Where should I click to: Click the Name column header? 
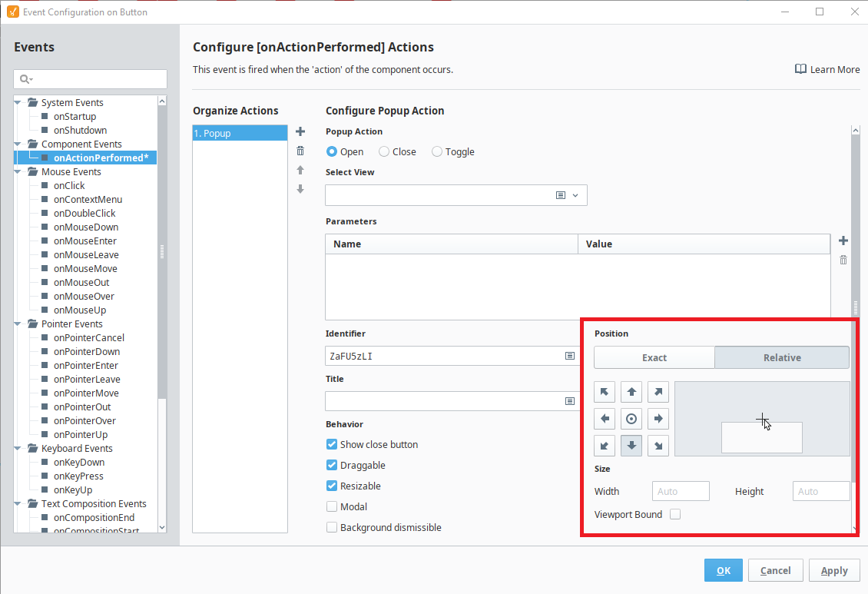click(452, 244)
